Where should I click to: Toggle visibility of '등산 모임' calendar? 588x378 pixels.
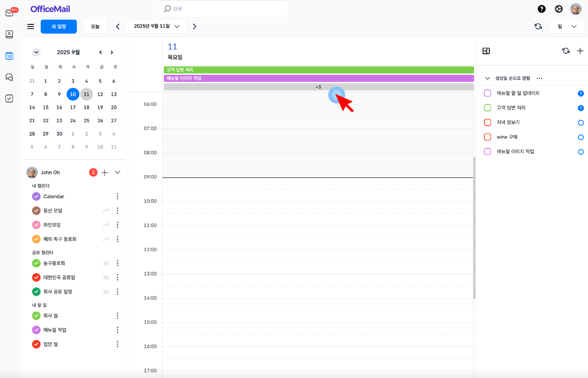click(x=37, y=210)
